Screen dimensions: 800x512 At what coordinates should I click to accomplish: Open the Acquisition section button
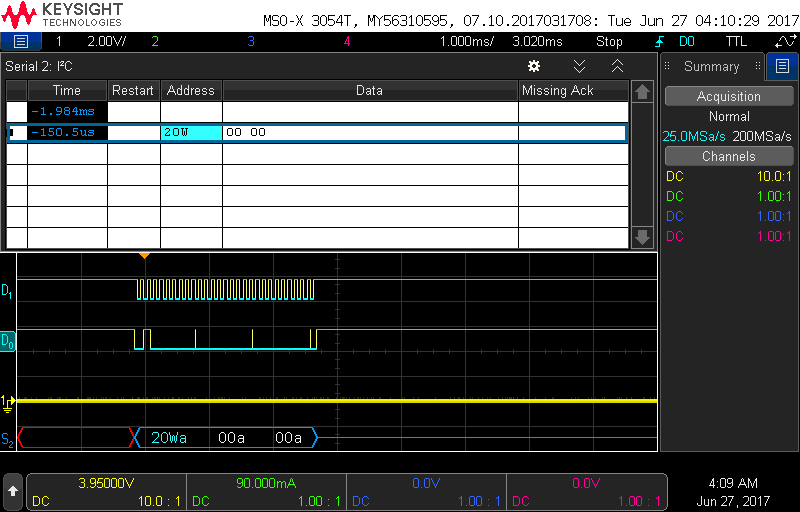pyautogui.click(x=729, y=96)
